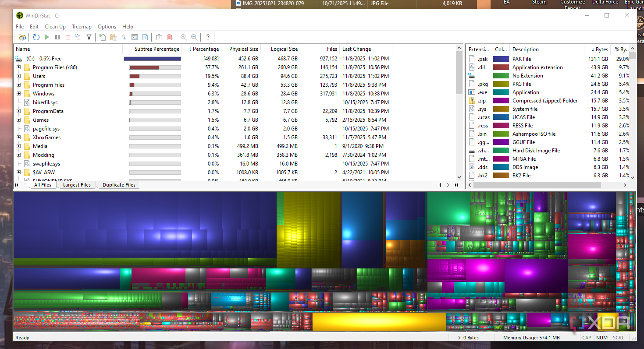
Task: Expand the Users folder node
Action: click(x=18, y=76)
